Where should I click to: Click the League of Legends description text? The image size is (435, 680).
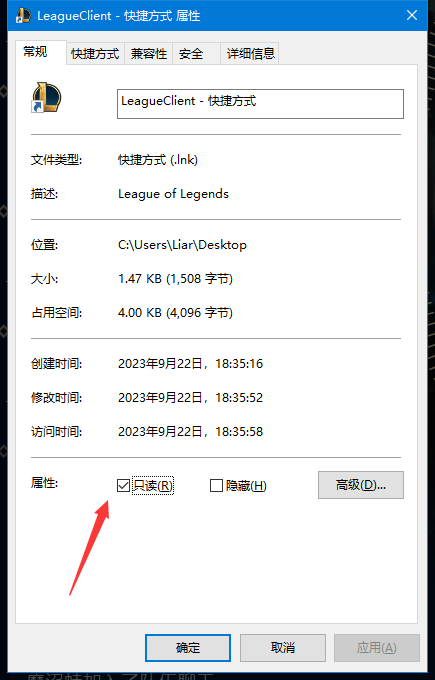pos(173,194)
